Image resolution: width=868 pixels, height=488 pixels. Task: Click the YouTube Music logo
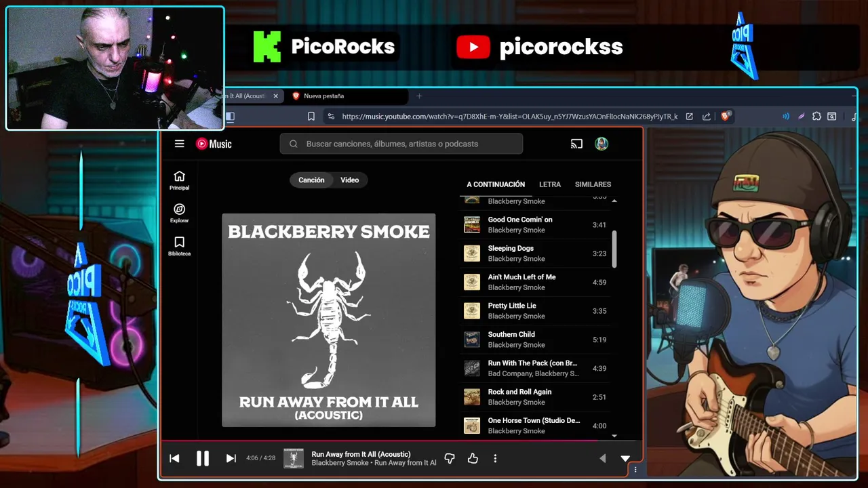click(x=214, y=144)
